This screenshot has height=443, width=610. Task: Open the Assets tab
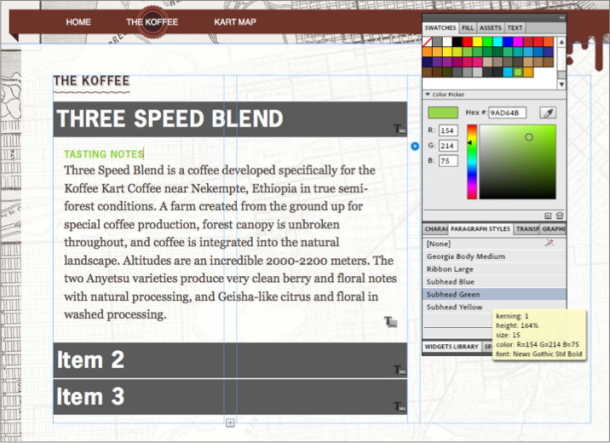490,28
